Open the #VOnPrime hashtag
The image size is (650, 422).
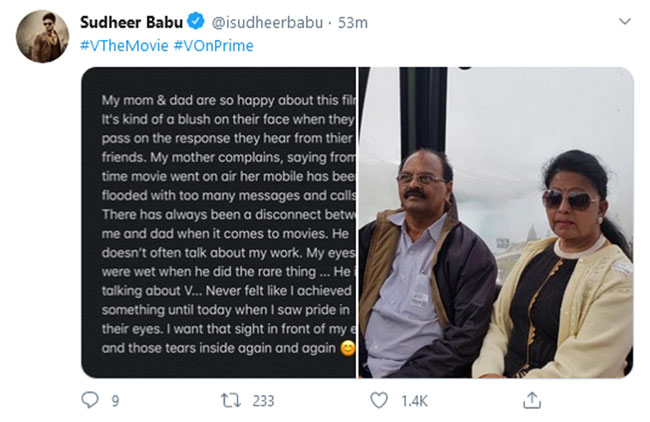[x=213, y=45]
